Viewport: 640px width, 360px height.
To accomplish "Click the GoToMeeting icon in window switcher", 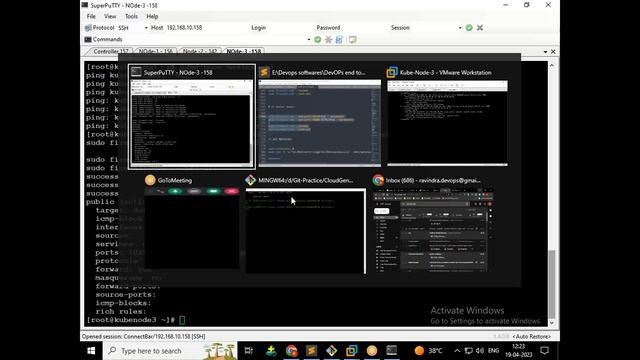I will (150, 180).
